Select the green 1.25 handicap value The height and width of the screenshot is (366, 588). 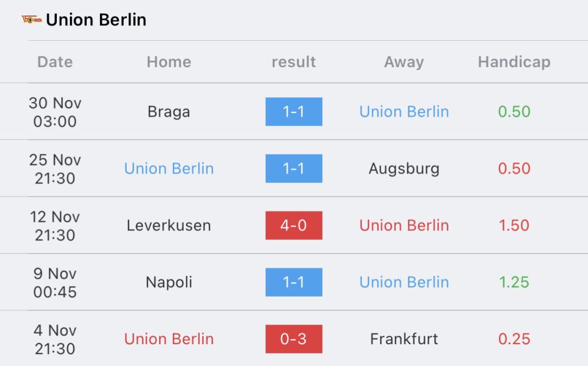point(514,282)
